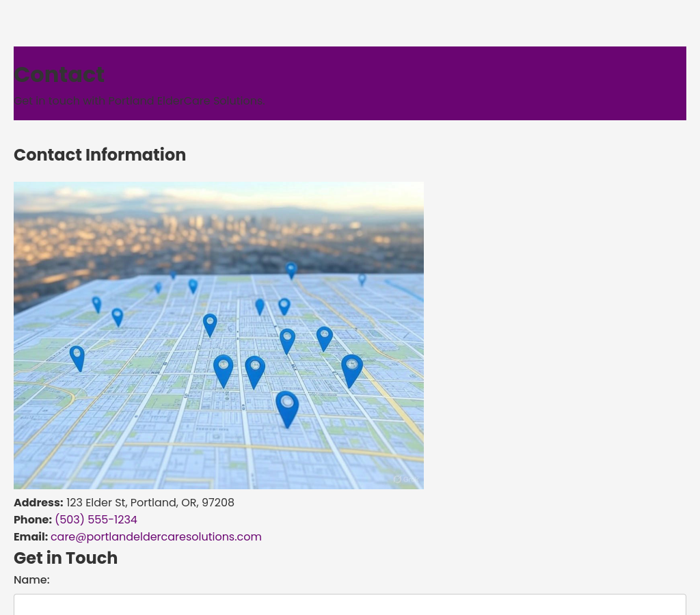Screen dimensions: 700x615
Task: Click the "Contact" page title in the banner
Action: pos(59,74)
